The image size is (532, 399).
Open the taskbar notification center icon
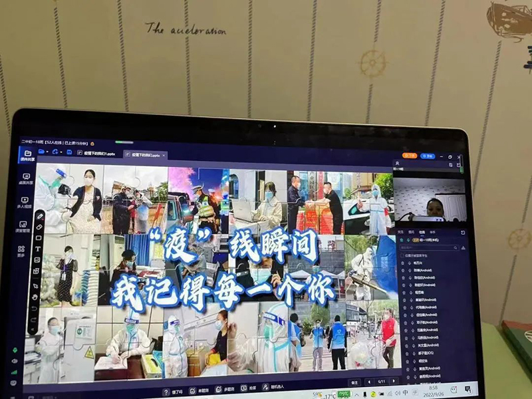click(x=467, y=390)
